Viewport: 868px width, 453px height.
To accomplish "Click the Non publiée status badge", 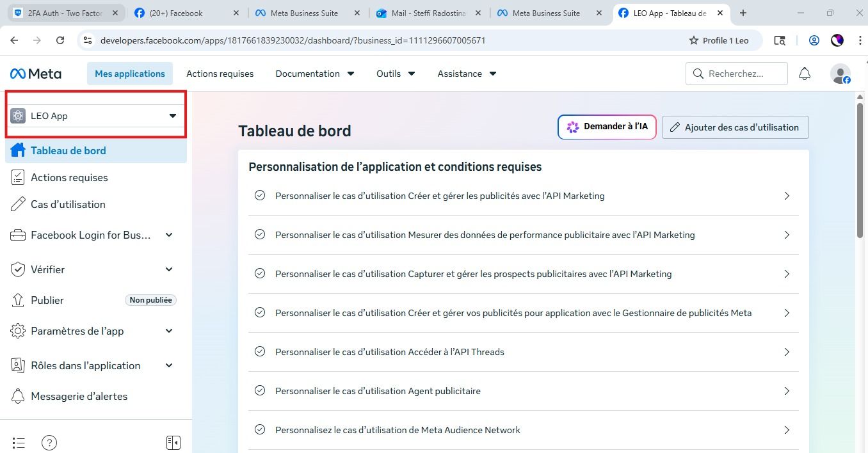I will pos(150,300).
